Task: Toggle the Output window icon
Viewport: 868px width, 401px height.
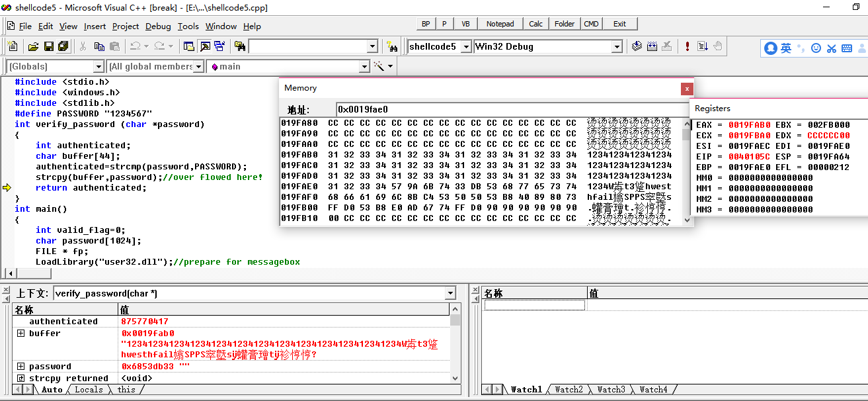Action: (x=204, y=46)
